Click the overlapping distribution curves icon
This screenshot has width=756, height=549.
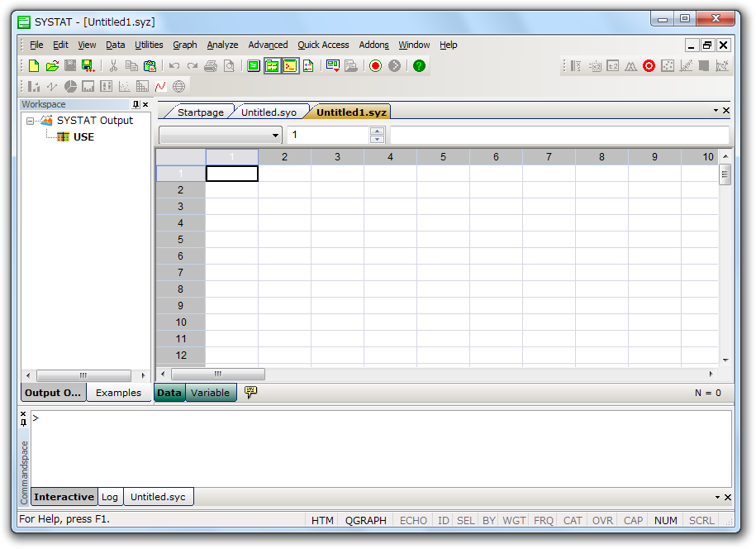click(630, 65)
